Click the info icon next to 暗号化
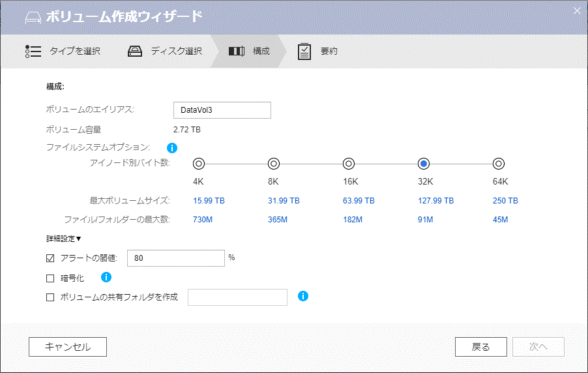The image size is (588, 373). (106, 277)
